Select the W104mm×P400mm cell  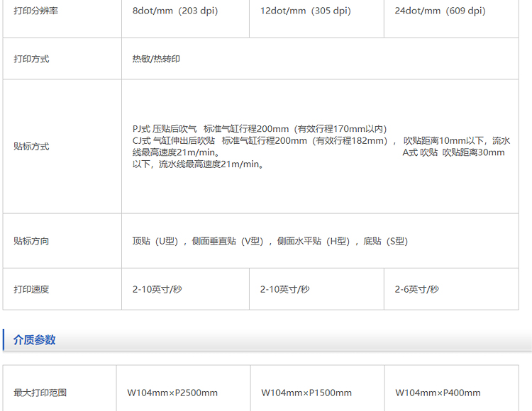(x=438, y=393)
